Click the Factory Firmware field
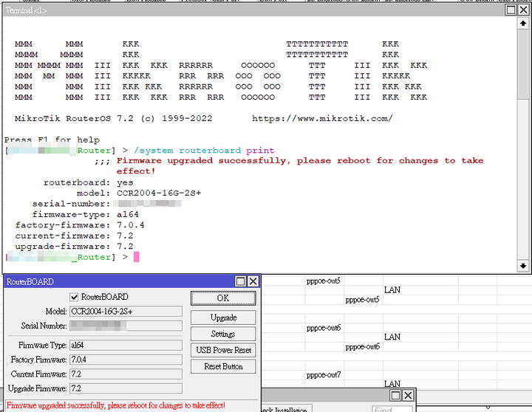Image resolution: width=532 pixels, height=412 pixels. tap(126, 360)
